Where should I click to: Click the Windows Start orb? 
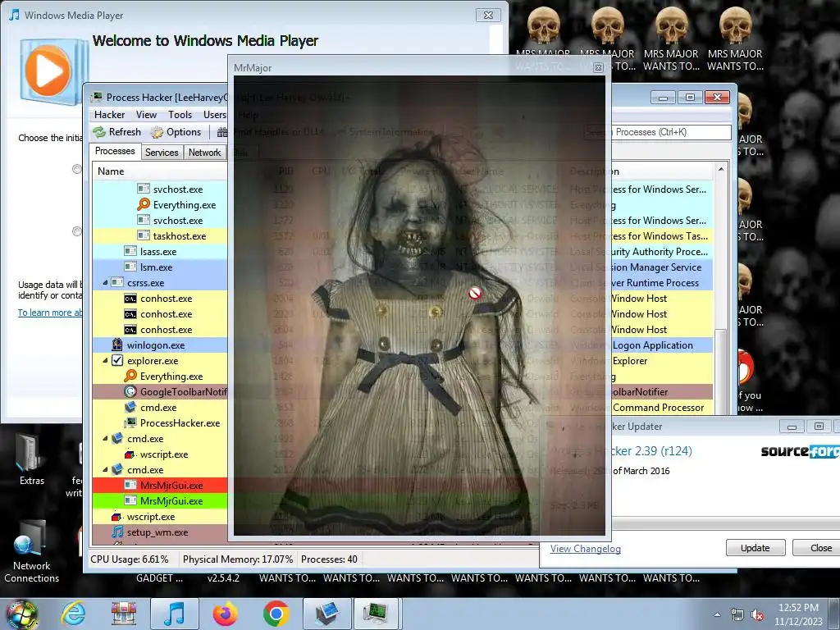pos(21,614)
